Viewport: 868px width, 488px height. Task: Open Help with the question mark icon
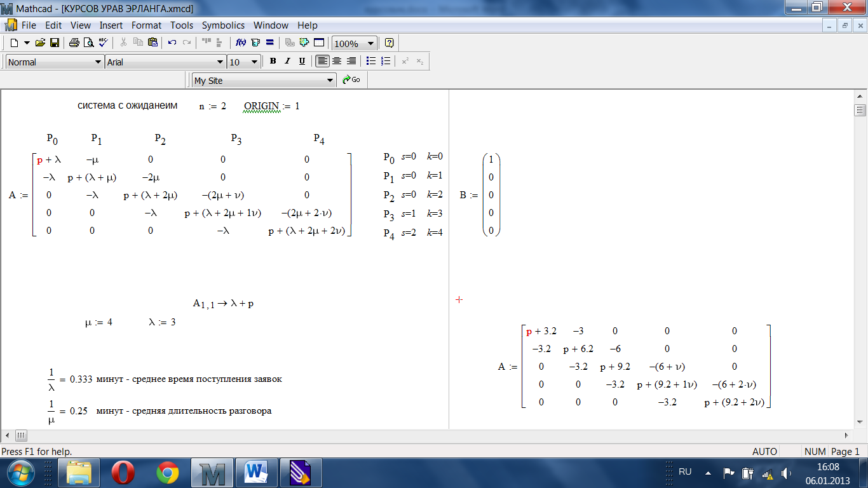389,43
